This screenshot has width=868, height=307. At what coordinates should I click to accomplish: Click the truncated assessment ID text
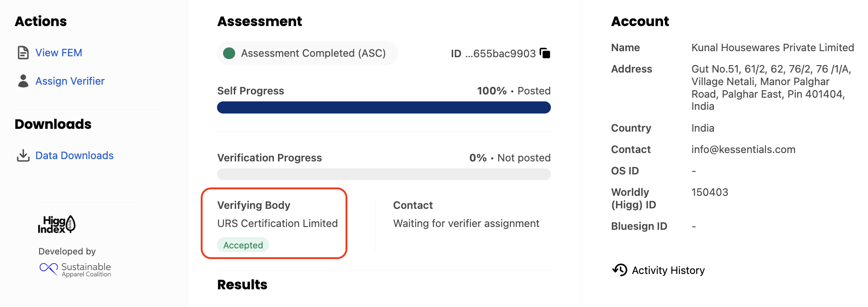(500, 53)
